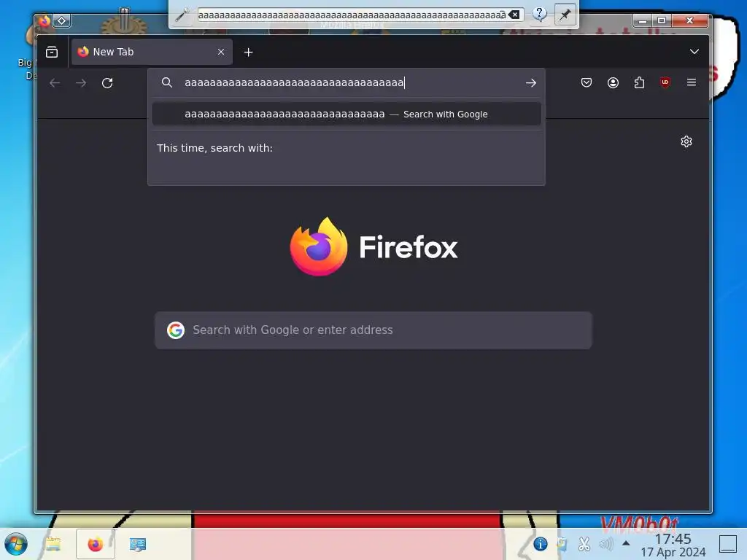Open the volume speaker tray icon

(x=605, y=544)
